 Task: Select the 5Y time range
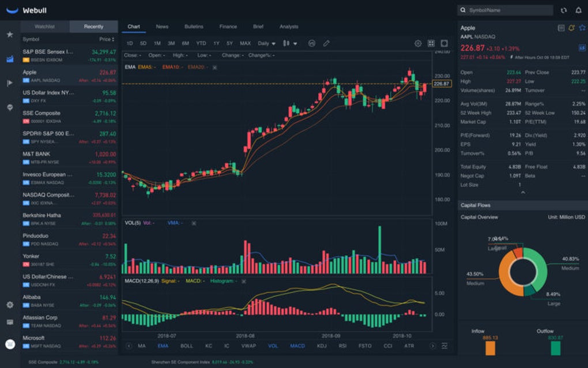229,43
